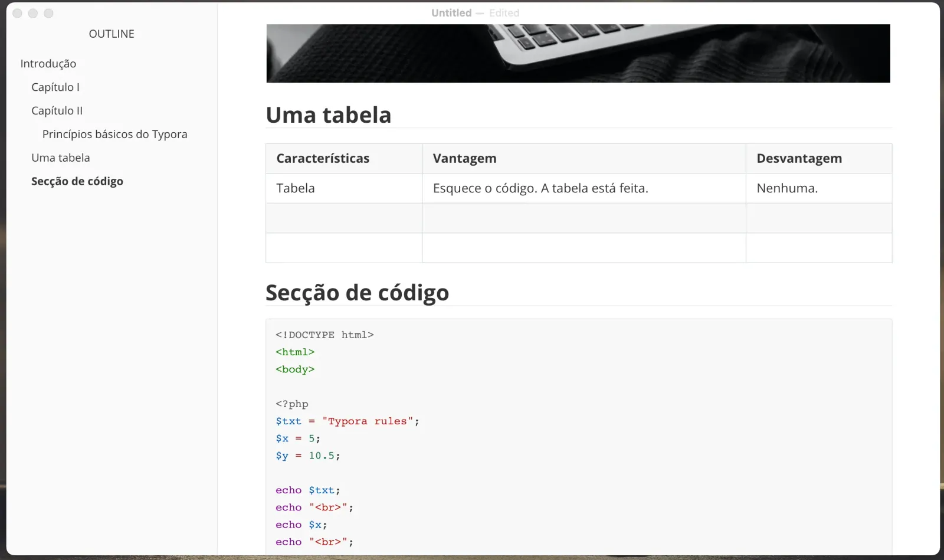Click the OUTLINE panel header
This screenshot has width=944, height=560.
pyautogui.click(x=112, y=34)
